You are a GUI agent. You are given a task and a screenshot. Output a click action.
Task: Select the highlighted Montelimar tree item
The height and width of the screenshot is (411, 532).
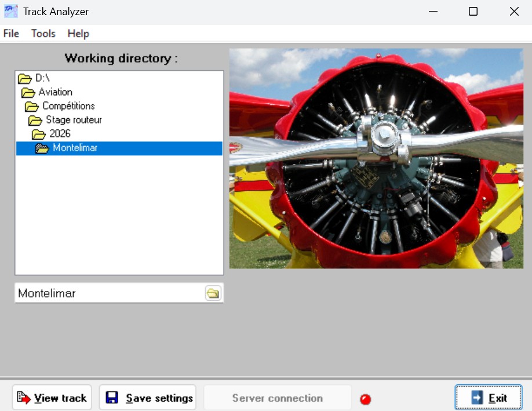pyautogui.click(x=75, y=148)
